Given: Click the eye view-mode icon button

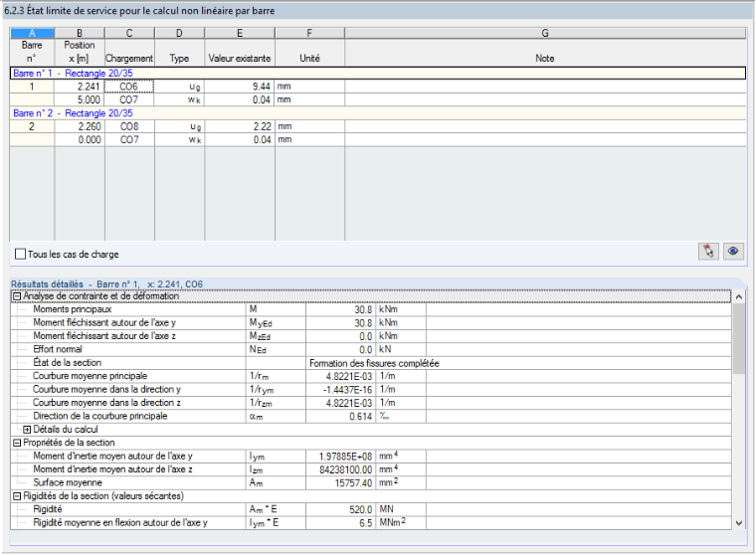Looking at the screenshot, I should coord(733,252).
